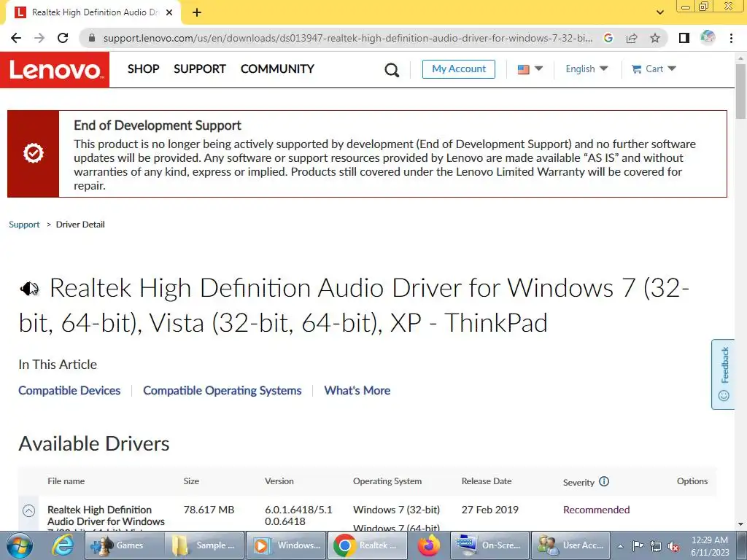Open On-Screen Keyboard taskbar item
The width and height of the screenshot is (747, 560).
click(489, 545)
